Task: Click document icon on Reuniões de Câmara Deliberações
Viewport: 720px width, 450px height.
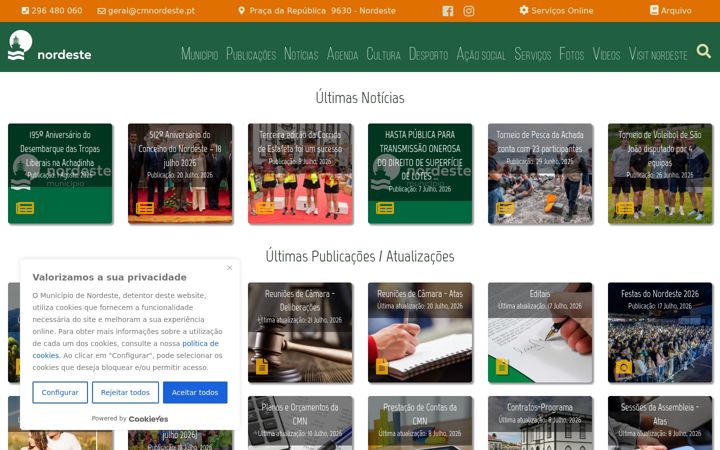Action: 262,366
